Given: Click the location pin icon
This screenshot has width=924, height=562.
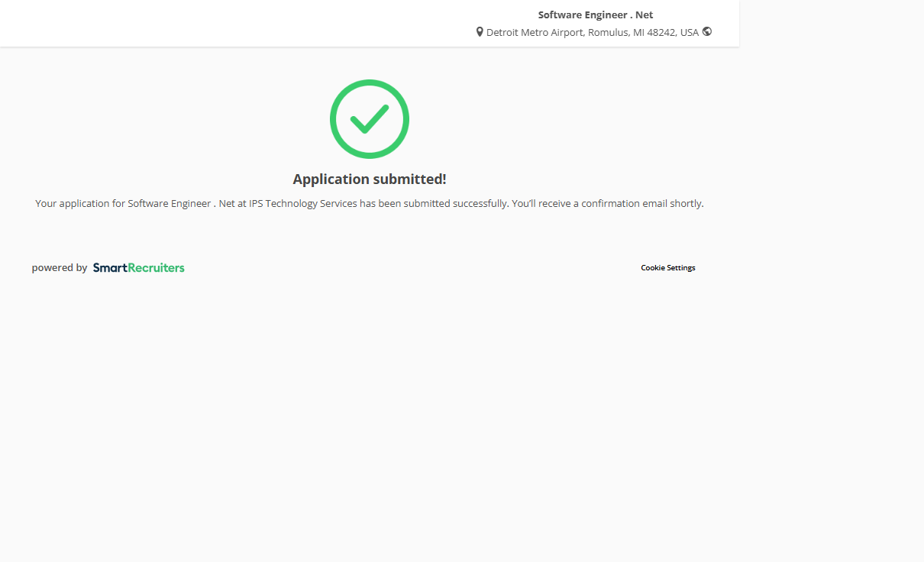Looking at the screenshot, I should pos(480,32).
